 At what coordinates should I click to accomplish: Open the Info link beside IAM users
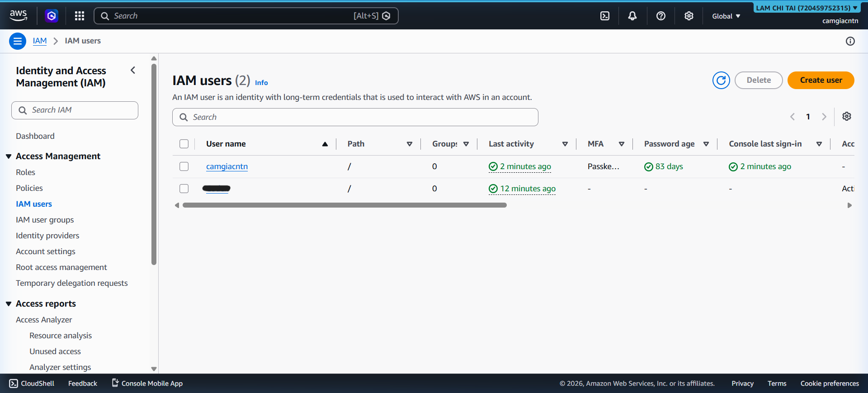click(x=261, y=83)
